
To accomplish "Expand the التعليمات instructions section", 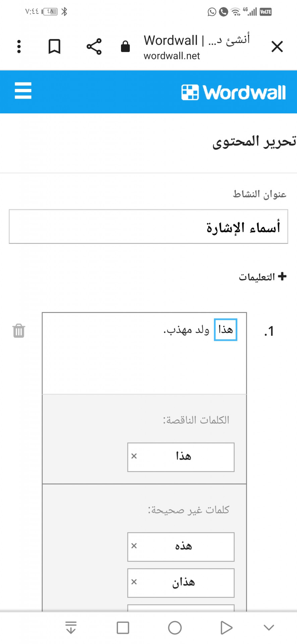I will tap(263, 277).
